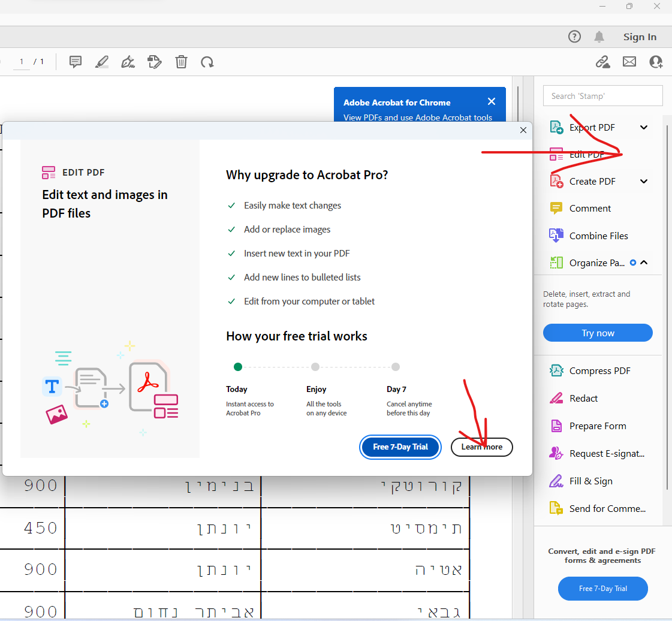The height and width of the screenshot is (621, 672).
Task: Click the 450 cell in the table
Action: pos(41,528)
